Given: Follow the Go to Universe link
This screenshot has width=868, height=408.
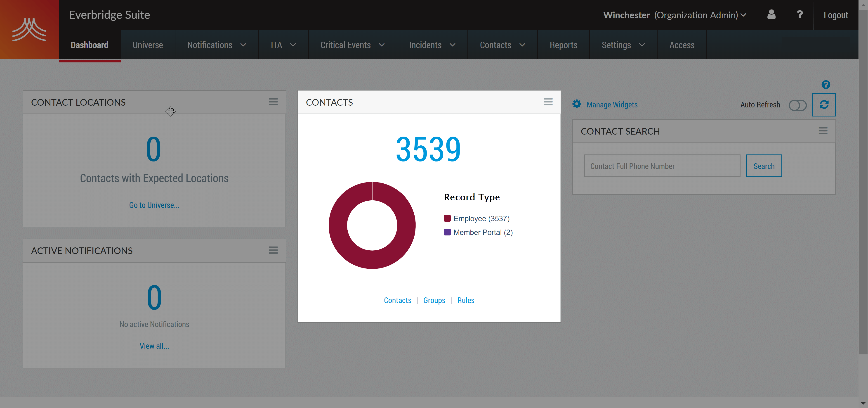Looking at the screenshot, I should pyautogui.click(x=154, y=205).
